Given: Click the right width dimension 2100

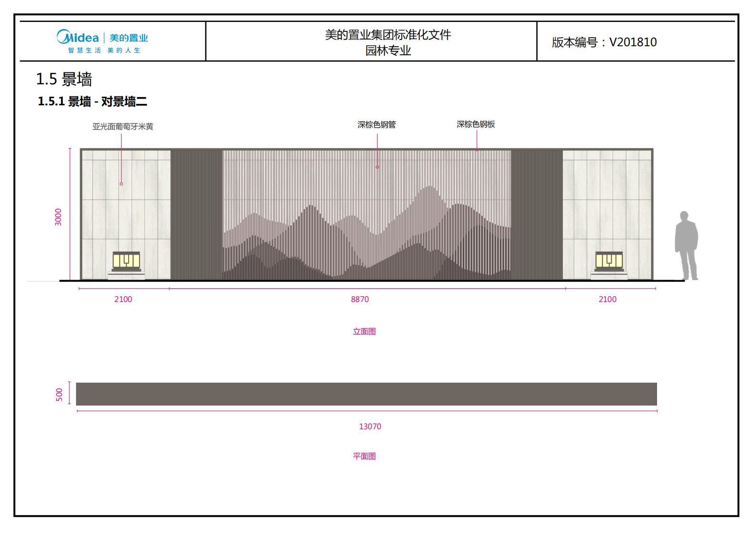Looking at the screenshot, I should tap(607, 299).
